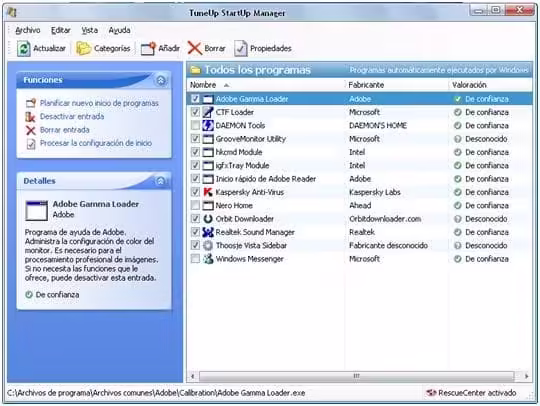Open the Archivo menu

(x=28, y=30)
